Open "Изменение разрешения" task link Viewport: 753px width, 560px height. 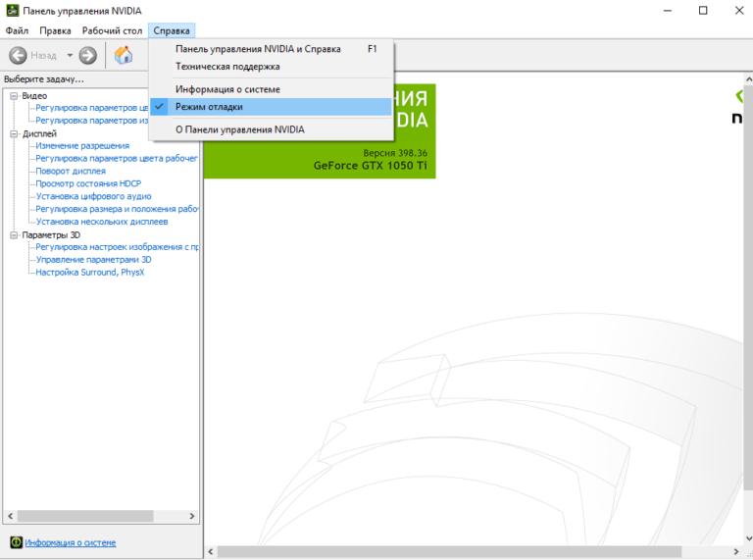[x=82, y=146]
